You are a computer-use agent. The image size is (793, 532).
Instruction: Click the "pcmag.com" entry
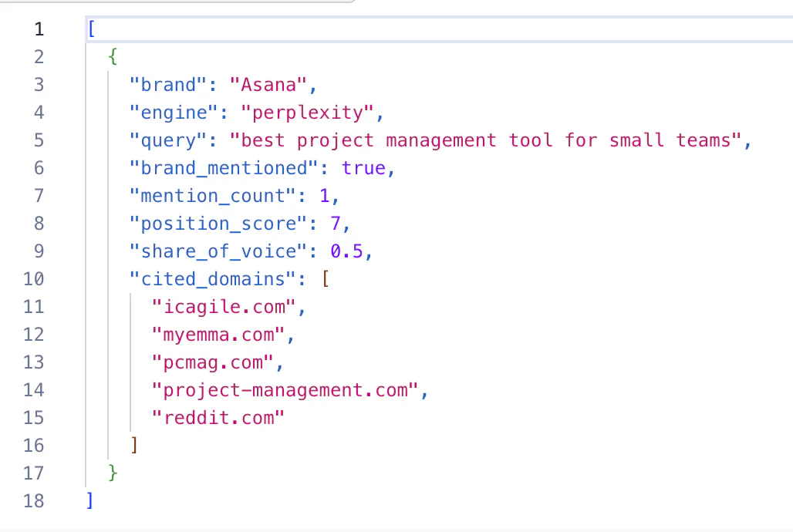click(x=212, y=362)
